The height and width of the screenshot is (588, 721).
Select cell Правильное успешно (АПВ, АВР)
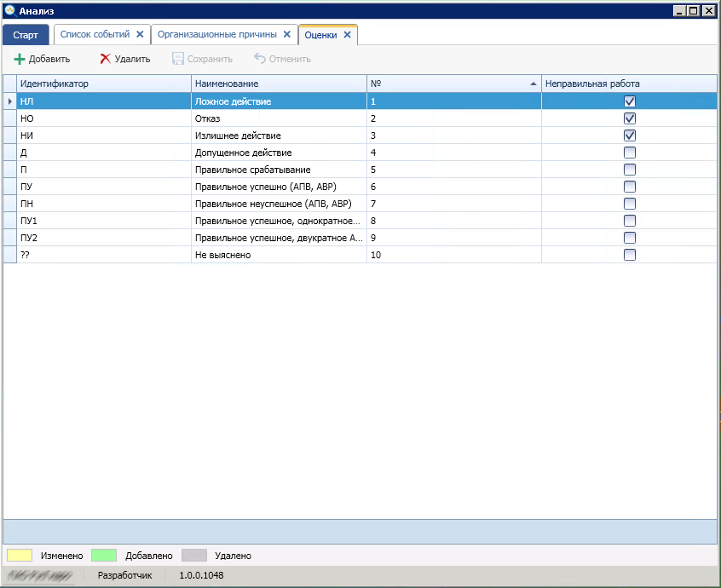pyautogui.click(x=279, y=186)
